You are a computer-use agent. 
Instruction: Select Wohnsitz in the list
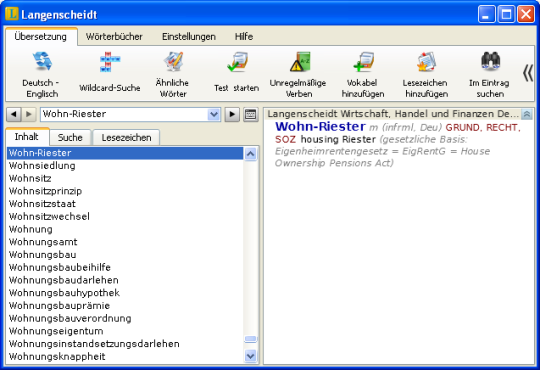click(x=125, y=178)
